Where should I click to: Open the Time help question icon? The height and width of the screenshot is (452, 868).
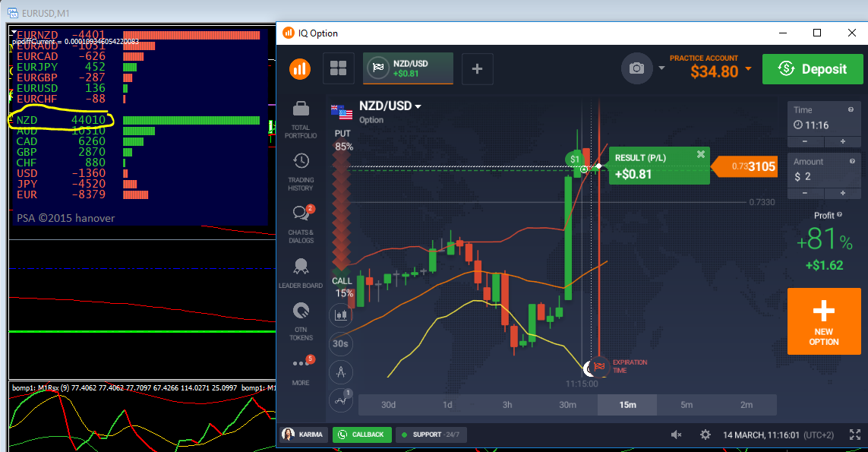tap(851, 109)
